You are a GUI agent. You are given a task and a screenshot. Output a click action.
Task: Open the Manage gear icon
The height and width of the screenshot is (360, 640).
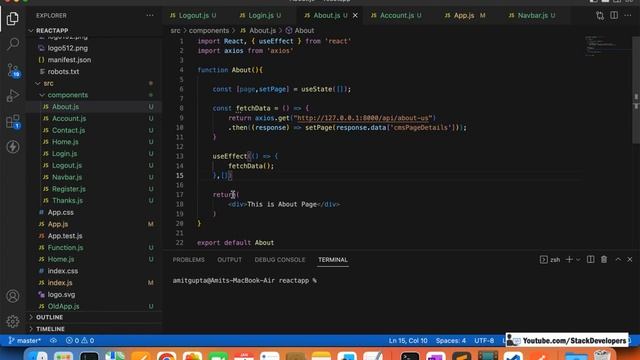(x=13, y=322)
